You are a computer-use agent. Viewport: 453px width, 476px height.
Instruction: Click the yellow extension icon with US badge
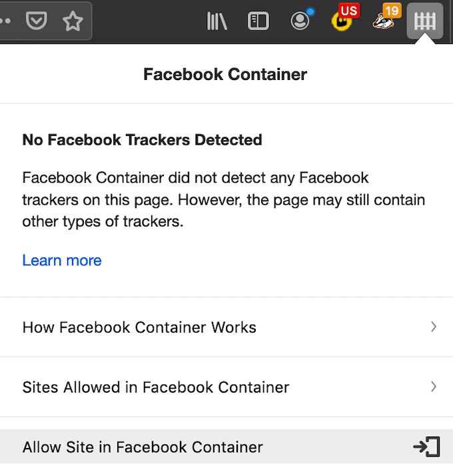342,21
